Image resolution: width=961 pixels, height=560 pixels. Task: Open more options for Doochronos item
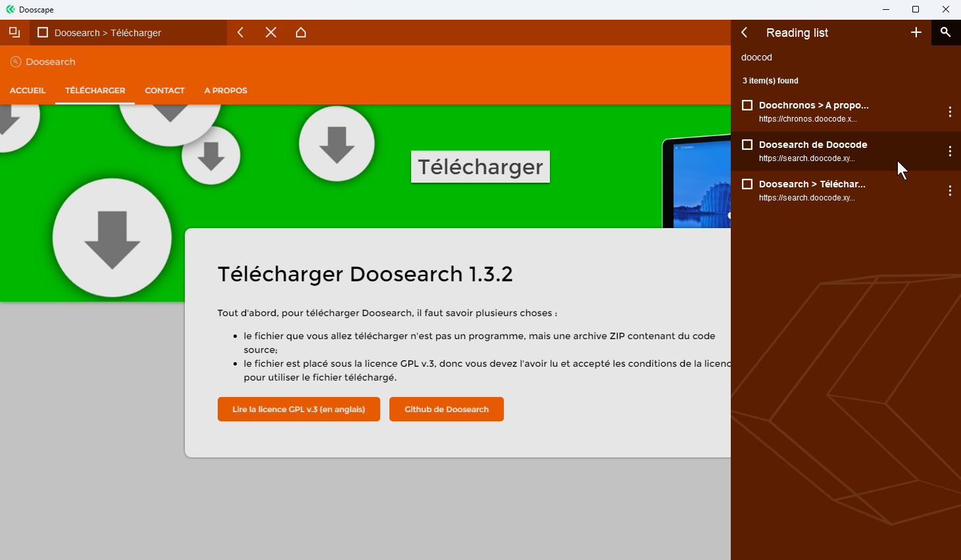click(950, 112)
